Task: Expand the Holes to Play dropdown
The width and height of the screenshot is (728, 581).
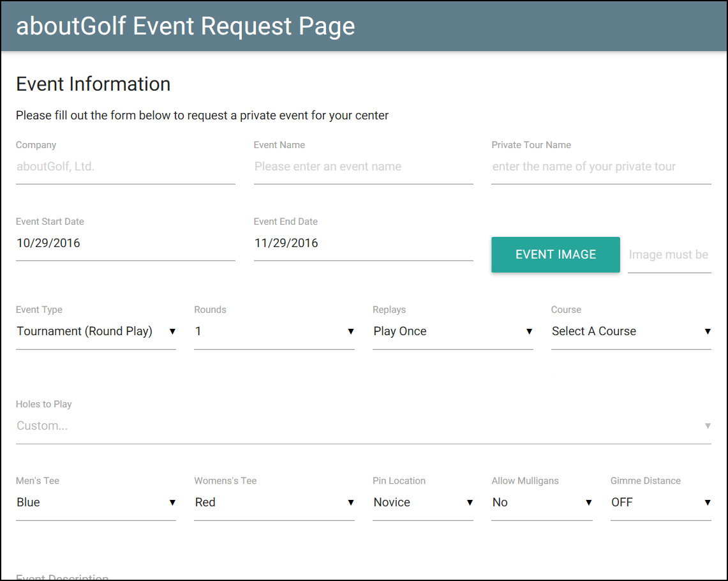Action: click(363, 426)
